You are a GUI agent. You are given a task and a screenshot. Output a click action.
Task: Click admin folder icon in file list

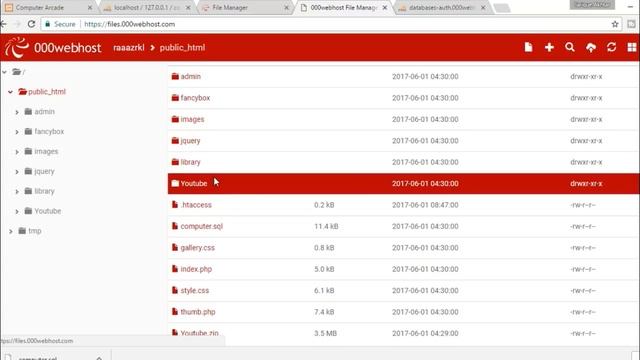(175, 76)
